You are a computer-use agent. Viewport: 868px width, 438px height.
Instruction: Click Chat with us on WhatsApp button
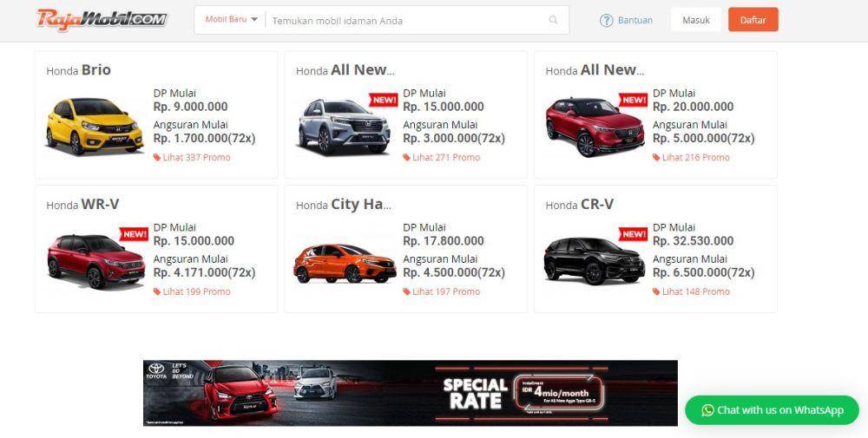772,410
